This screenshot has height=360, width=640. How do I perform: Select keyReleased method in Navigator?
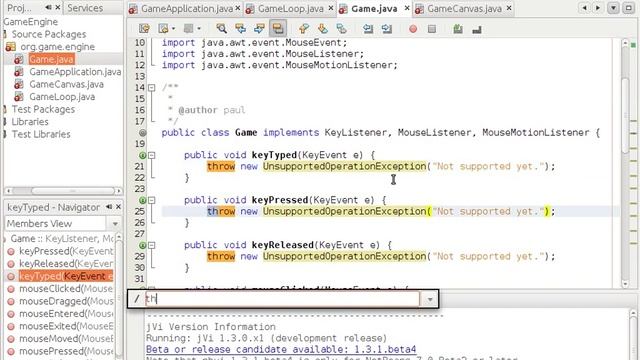pos(66,264)
